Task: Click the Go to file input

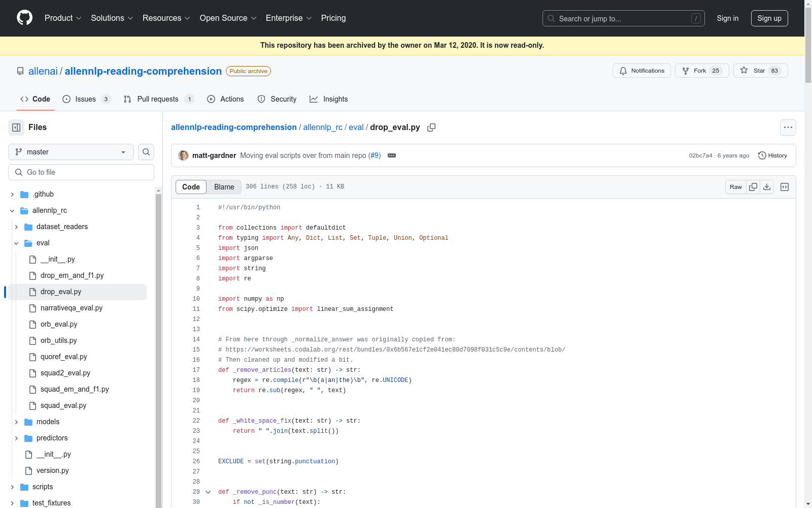Action: [x=81, y=172]
